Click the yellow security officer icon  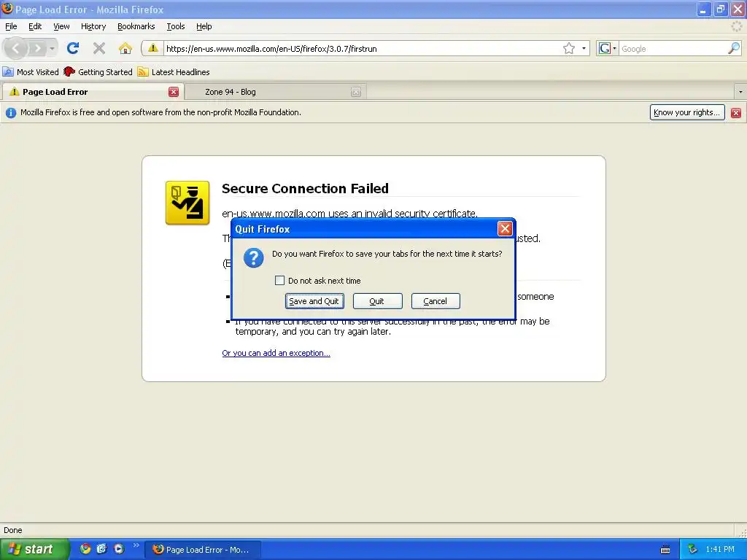point(187,203)
